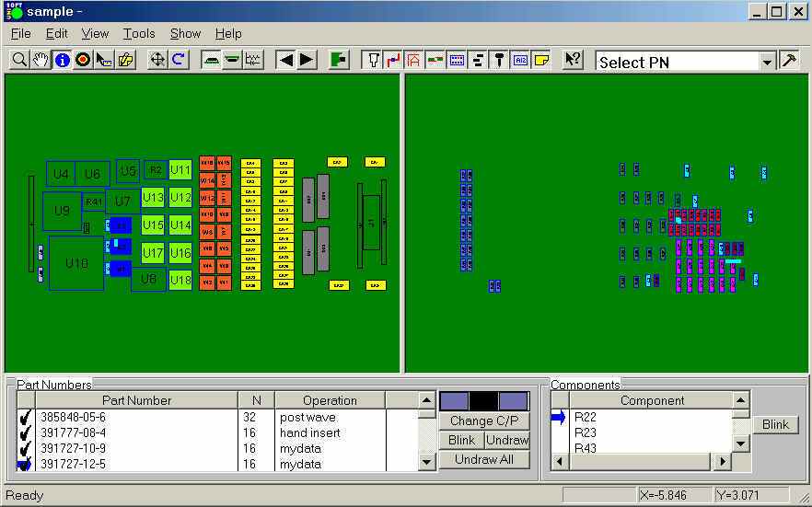This screenshot has width=812, height=507.
Task: Toggle checkmark for part 385848-05-6
Action: click(x=25, y=417)
